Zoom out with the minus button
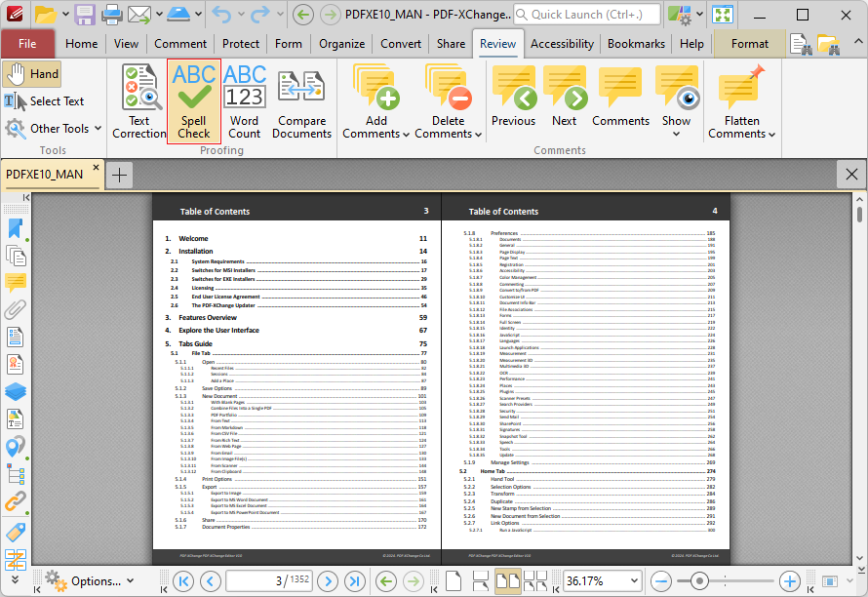 pos(661,581)
